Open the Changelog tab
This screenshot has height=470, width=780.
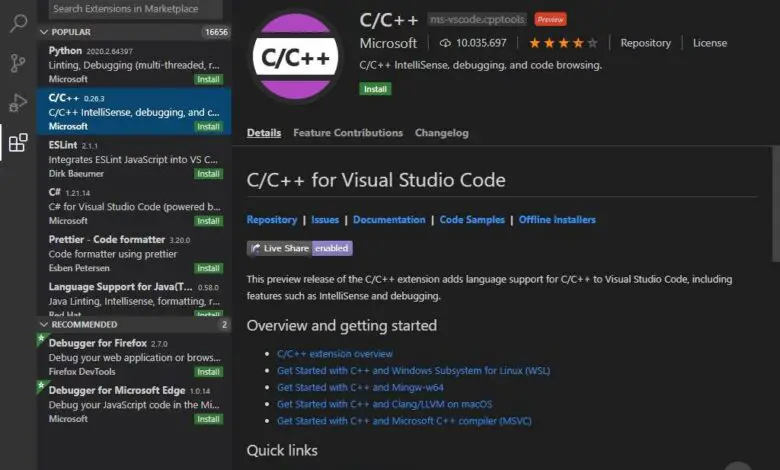point(441,133)
